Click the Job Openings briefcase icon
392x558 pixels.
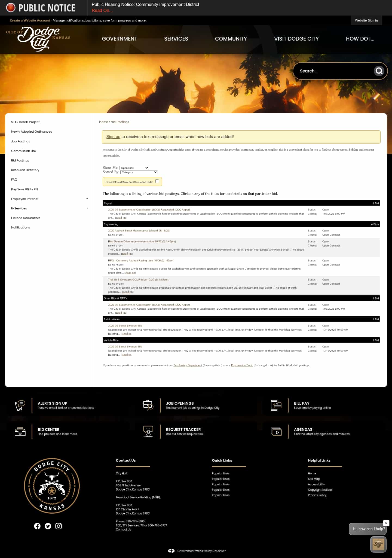coord(148,405)
